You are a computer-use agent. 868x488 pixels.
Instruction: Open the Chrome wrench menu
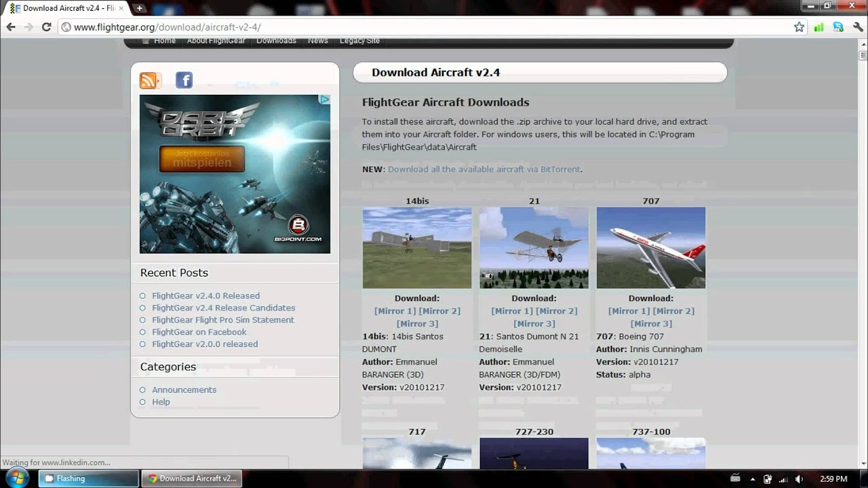click(x=858, y=27)
